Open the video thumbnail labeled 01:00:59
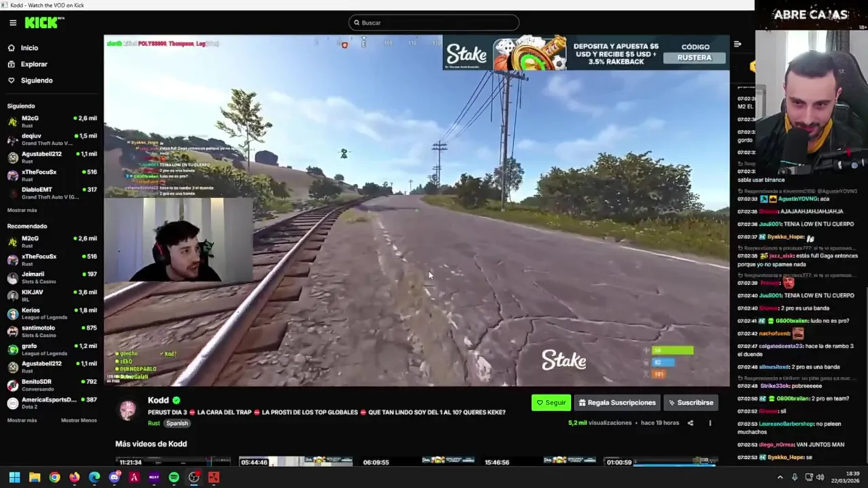 pos(660,462)
